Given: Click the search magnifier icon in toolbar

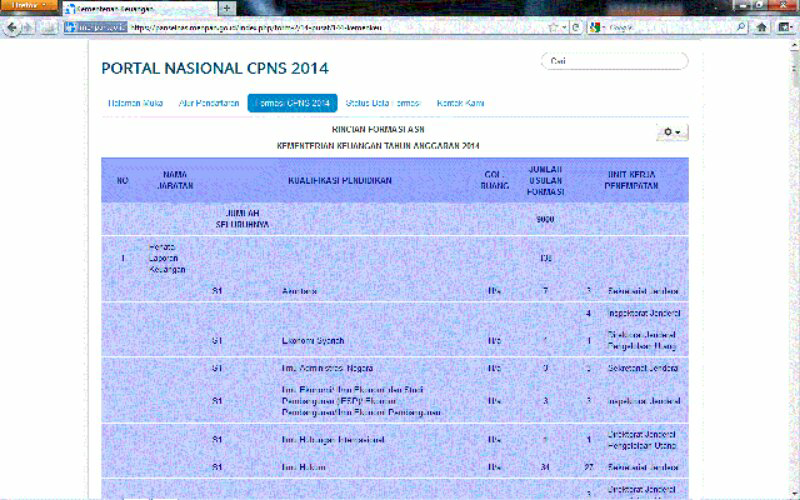Looking at the screenshot, I should point(741,27).
